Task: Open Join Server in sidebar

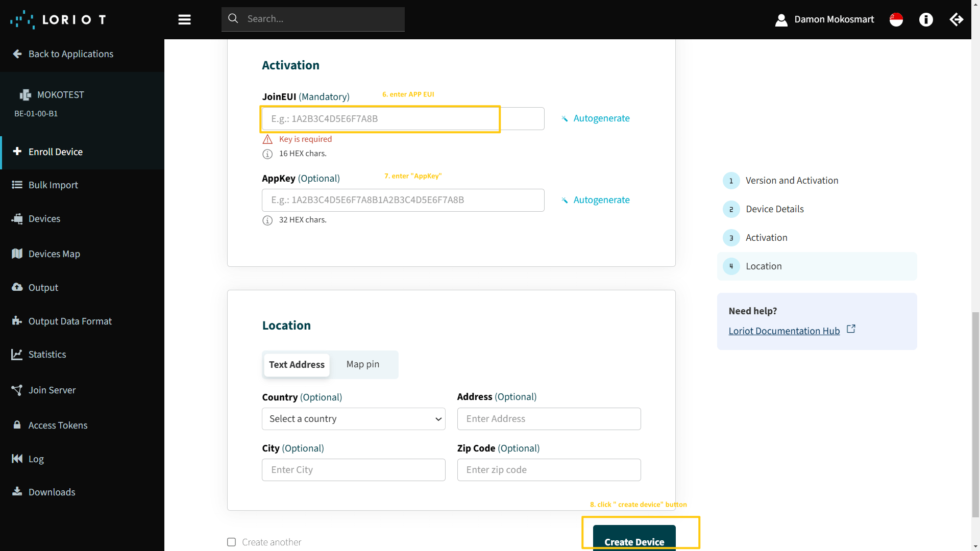Action: tap(52, 390)
